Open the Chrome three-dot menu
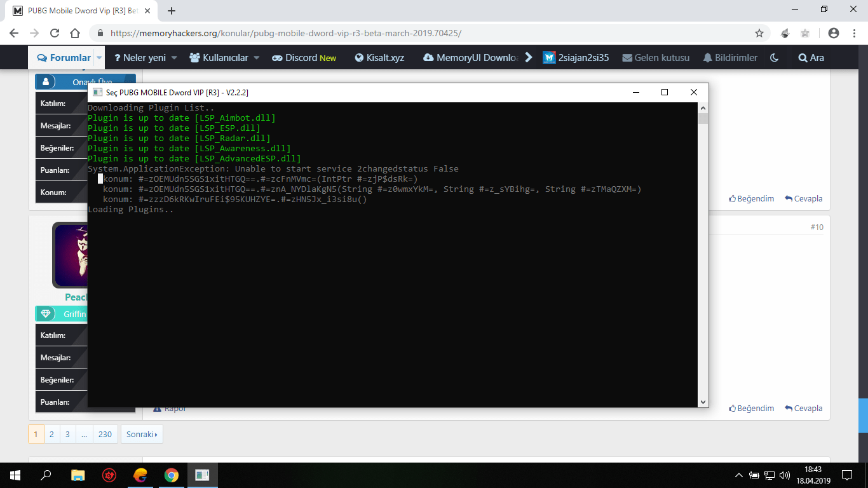868x488 pixels. coord(853,33)
